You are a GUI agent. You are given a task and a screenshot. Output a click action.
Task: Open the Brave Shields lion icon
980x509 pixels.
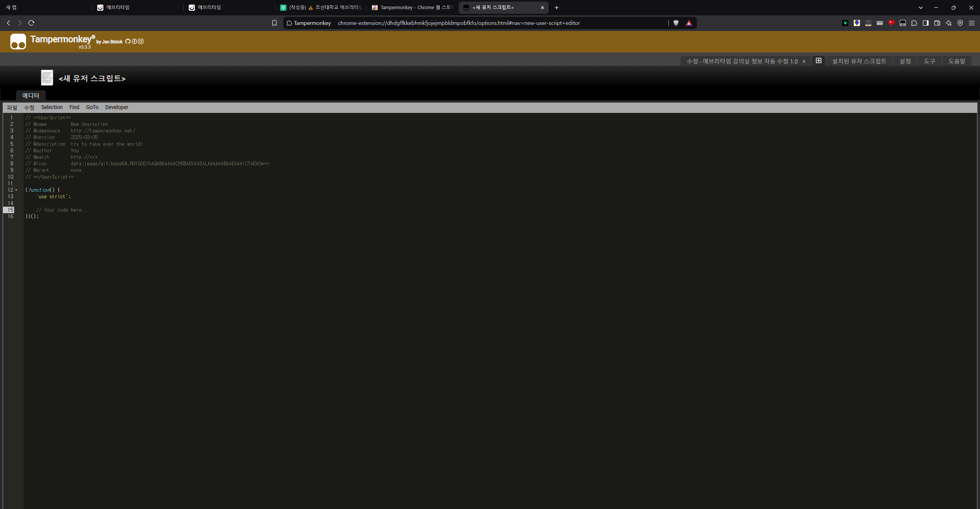(x=676, y=23)
